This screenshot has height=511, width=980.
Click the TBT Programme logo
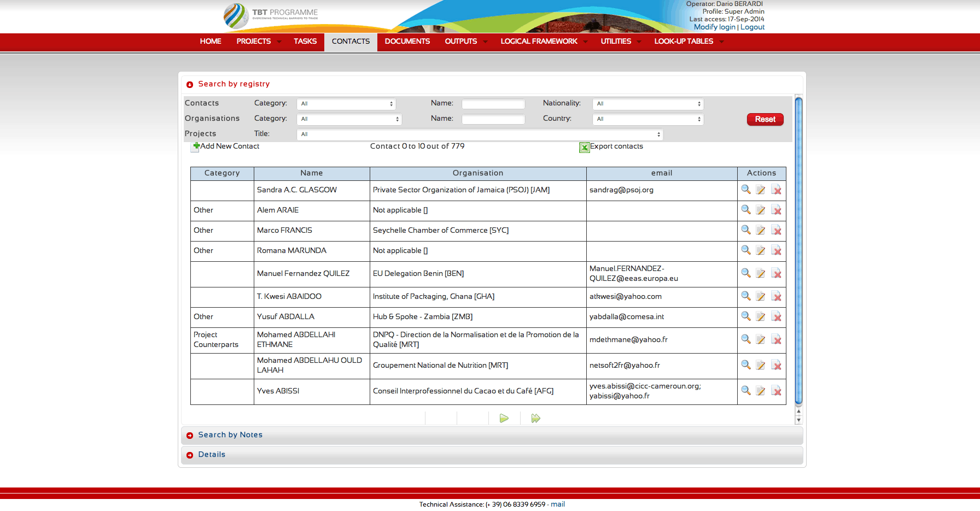pyautogui.click(x=271, y=16)
